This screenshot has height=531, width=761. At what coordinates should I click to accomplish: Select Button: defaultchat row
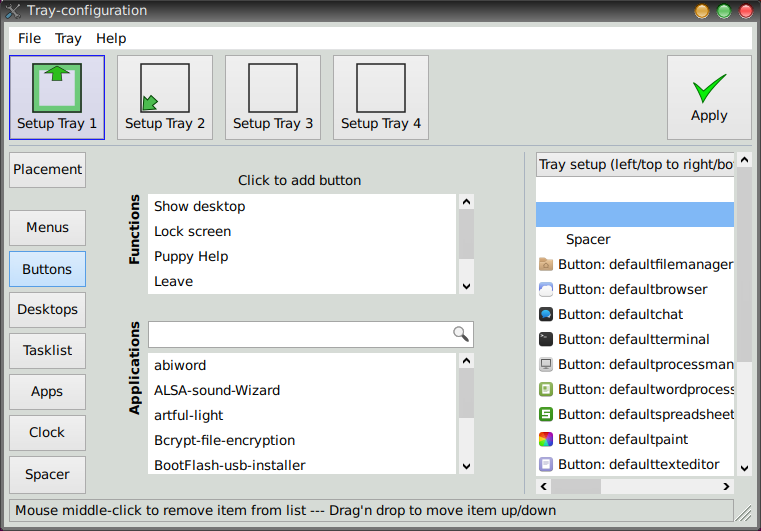click(635, 315)
